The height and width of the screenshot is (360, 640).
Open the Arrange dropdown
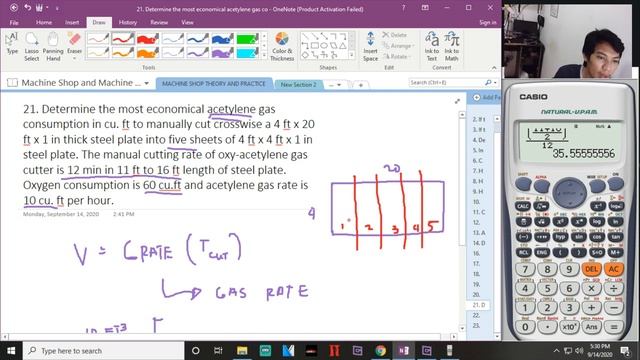(398, 46)
